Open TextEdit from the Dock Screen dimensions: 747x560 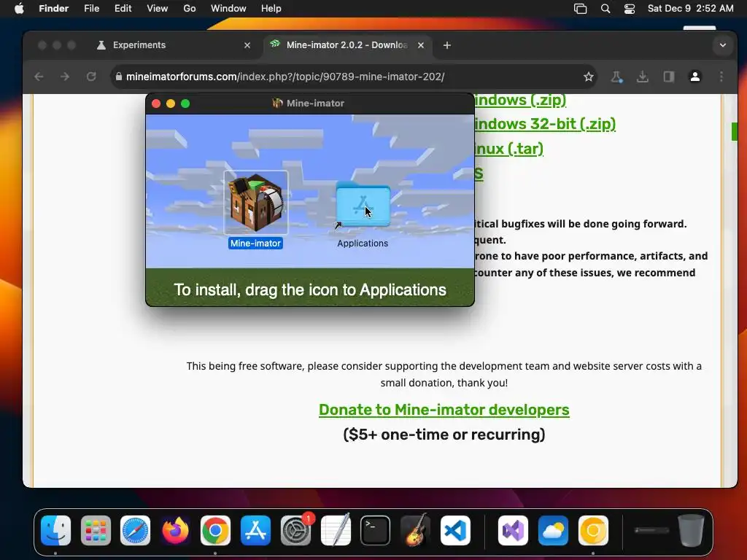coord(336,530)
